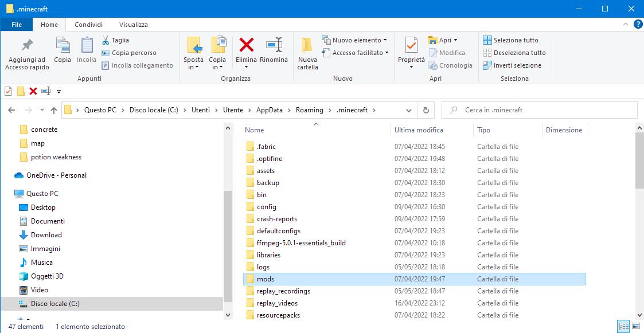Click Seleziona tutto

(510, 40)
